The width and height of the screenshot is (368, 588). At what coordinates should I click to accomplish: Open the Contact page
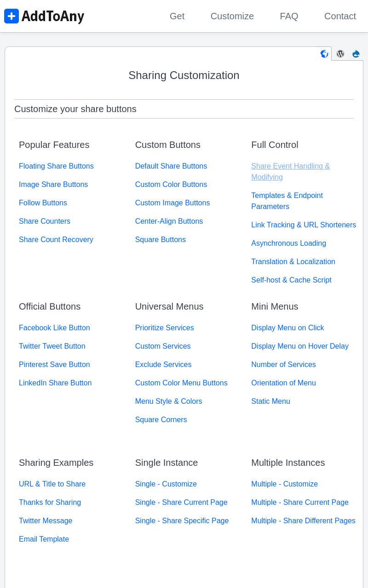pyautogui.click(x=340, y=16)
